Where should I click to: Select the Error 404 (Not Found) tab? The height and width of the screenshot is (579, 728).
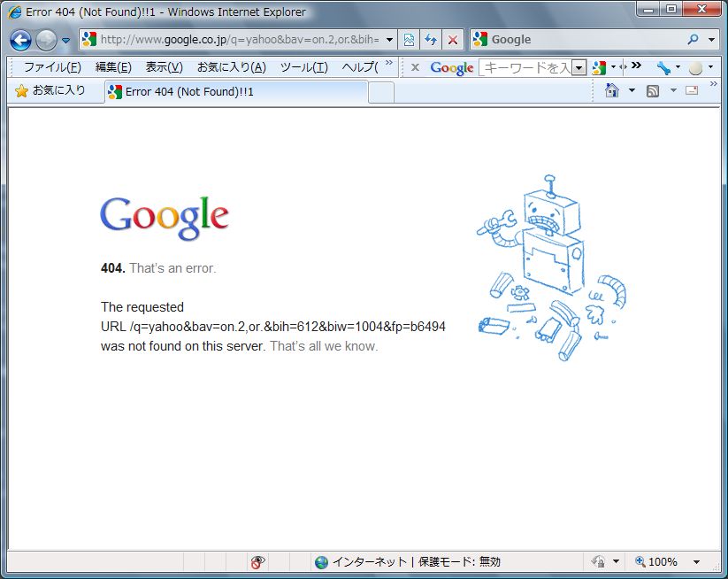[236, 91]
